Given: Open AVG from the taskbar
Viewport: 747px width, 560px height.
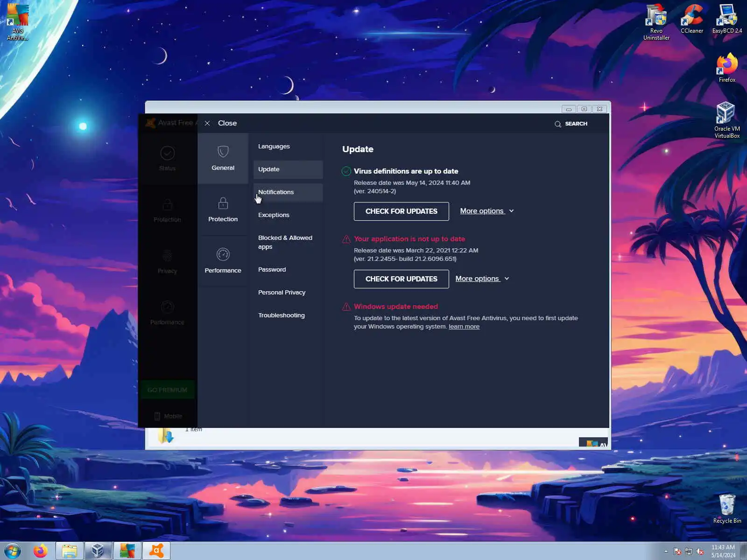Looking at the screenshot, I should (127, 551).
